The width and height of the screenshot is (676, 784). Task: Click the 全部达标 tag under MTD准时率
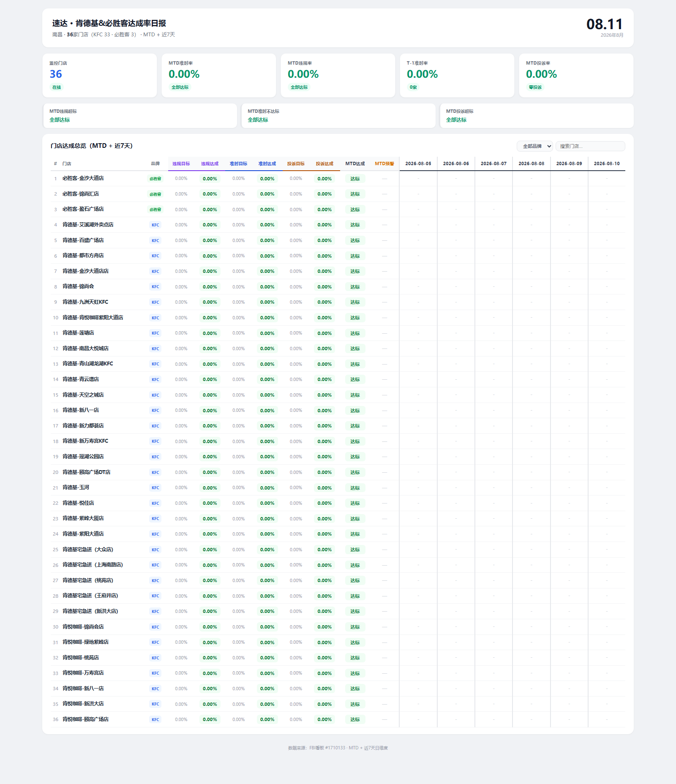[180, 87]
